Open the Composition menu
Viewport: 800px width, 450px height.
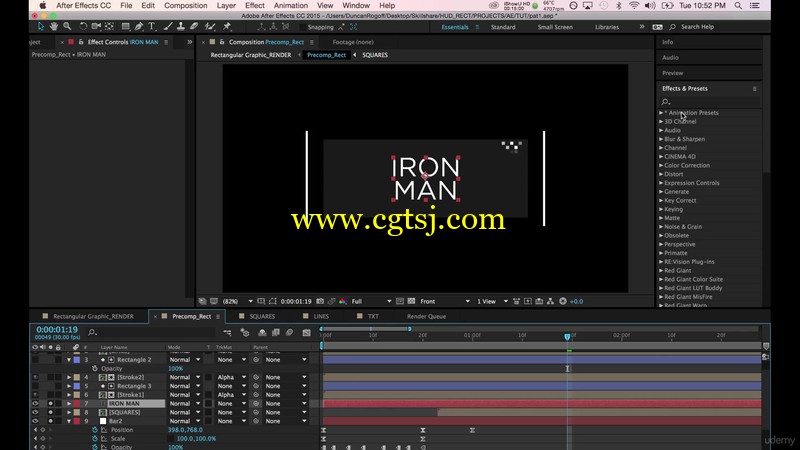click(186, 6)
